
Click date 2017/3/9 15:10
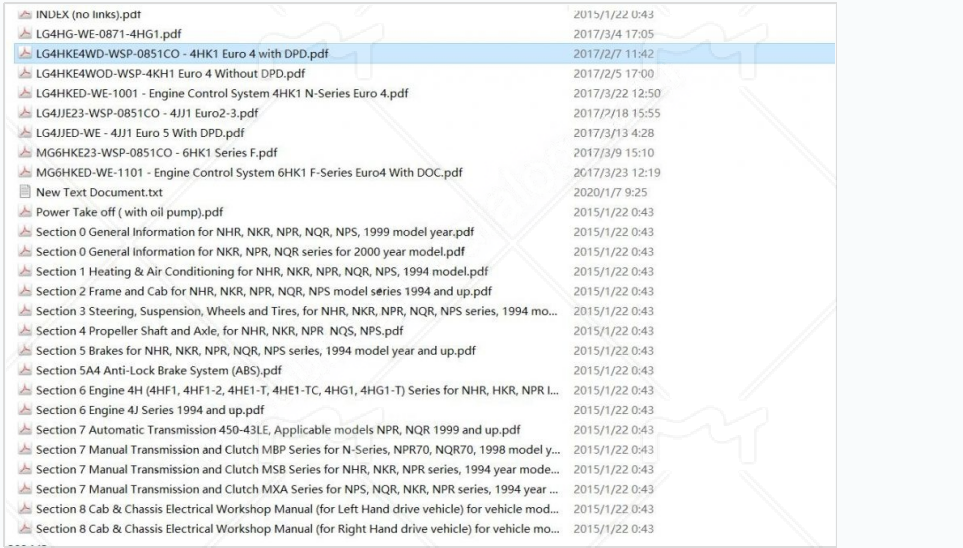[x=614, y=152]
